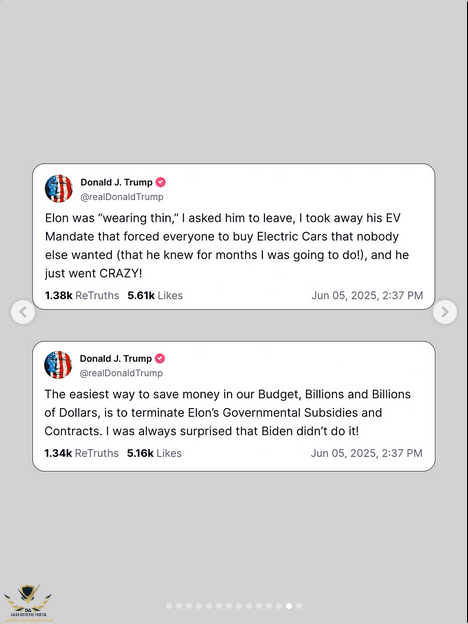Click the Donald J. Trump name on the second post
This screenshot has width=468, height=624.
(116, 359)
